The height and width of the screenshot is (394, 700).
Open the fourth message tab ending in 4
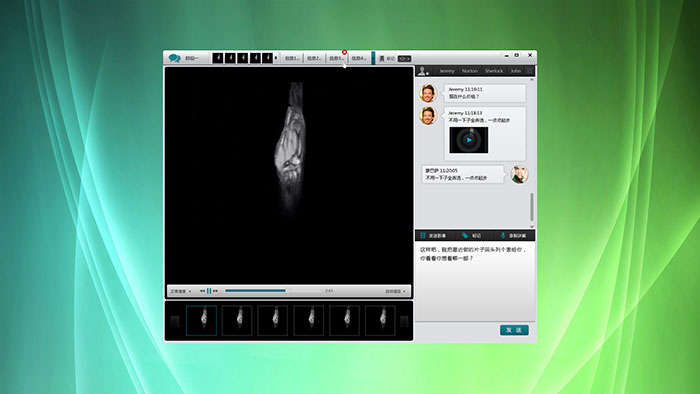coord(359,58)
